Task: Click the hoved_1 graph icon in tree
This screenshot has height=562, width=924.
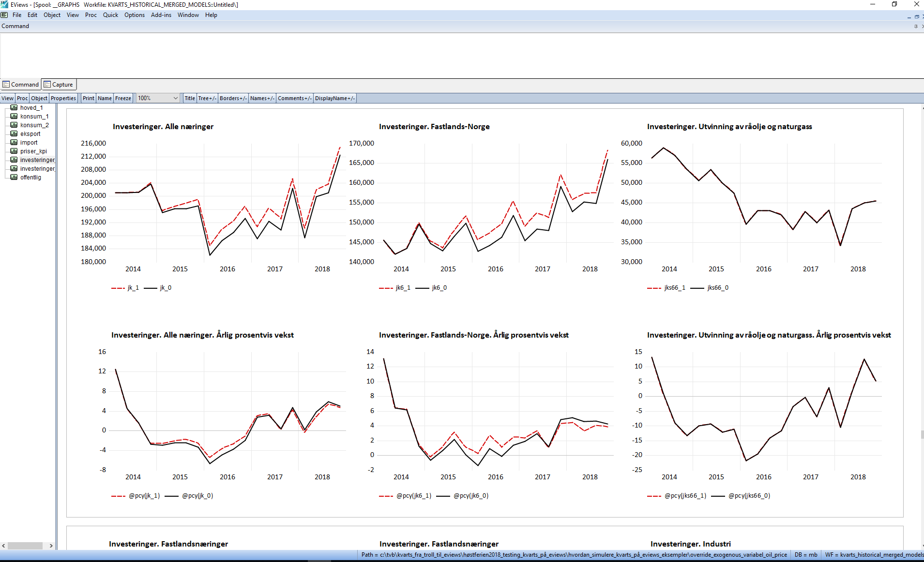Action: (x=14, y=108)
